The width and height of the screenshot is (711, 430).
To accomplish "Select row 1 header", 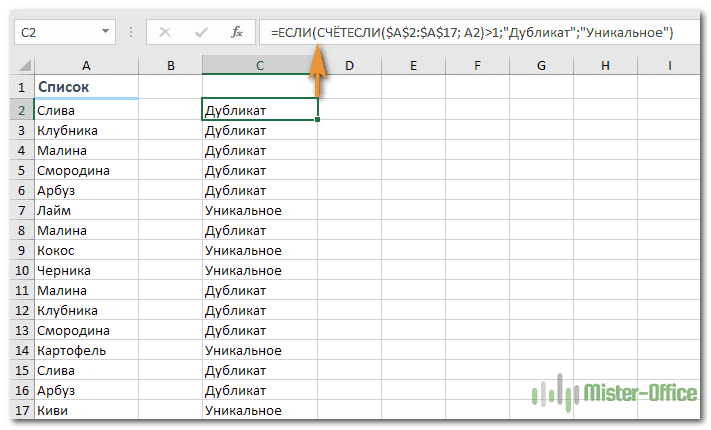I will 20,88.
